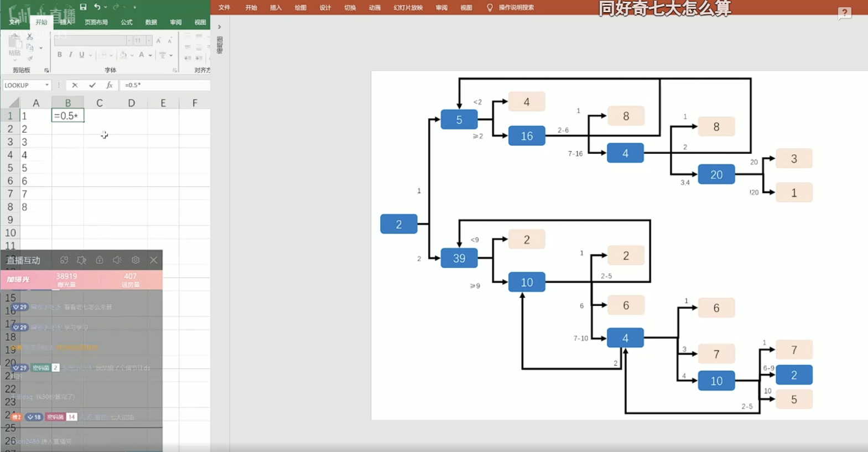Open the font color A dropdown arrow
Viewport: 868px width, 452px height.
[150, 55]
